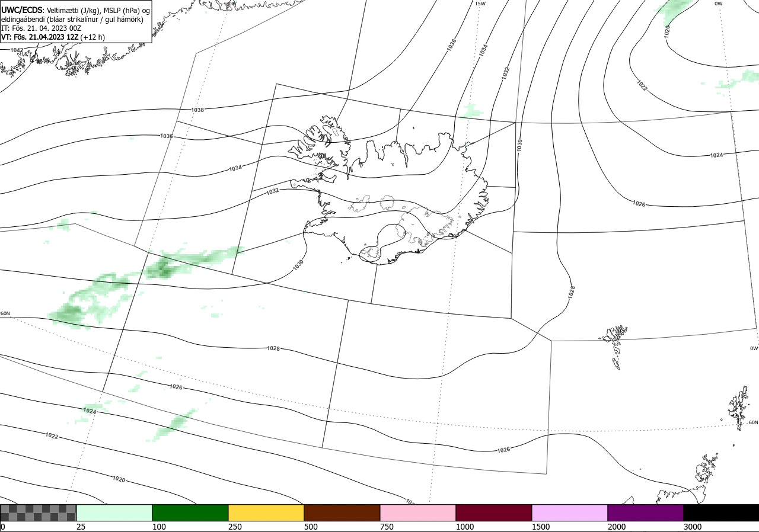
Task: Click the 15W longitude label
Action: [x=480, y=4]
